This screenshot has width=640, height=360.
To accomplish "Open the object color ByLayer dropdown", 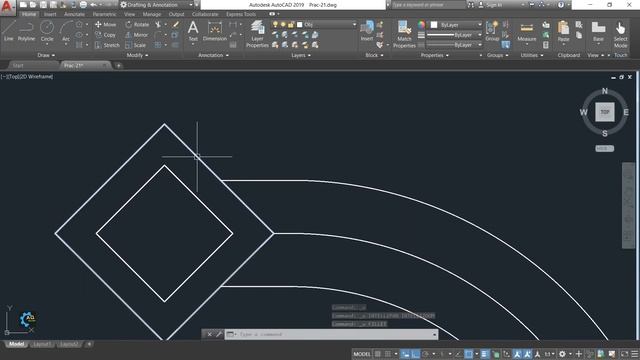I will pos(456,25).
